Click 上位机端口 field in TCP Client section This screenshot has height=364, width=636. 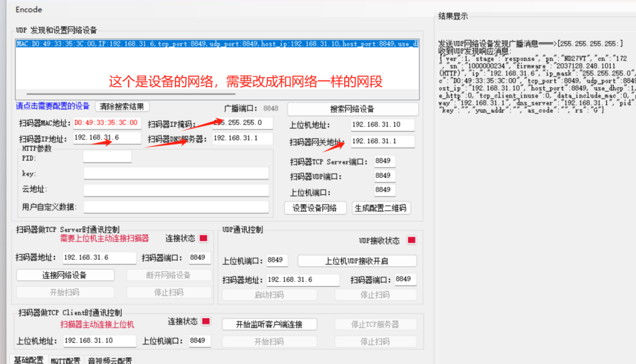click(199, 341)
